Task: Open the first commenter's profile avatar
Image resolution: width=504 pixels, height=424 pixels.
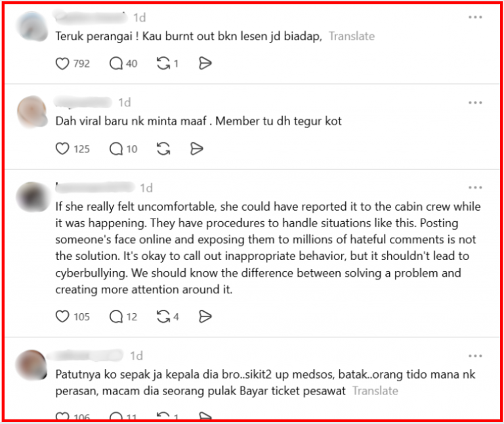Action: tap(32, 26)
